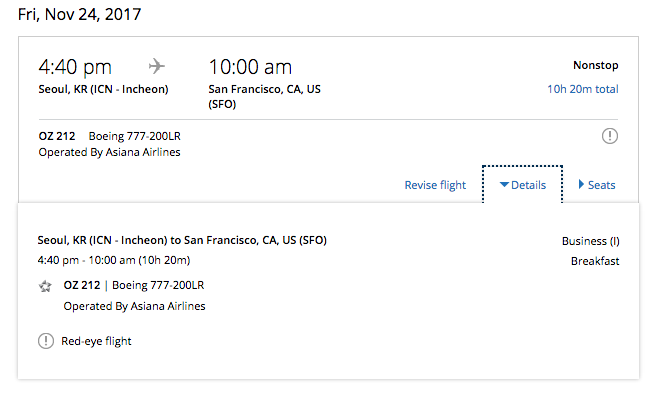Click the 10:00 am arrival time
This screenshot has height=408, width=652.
250,67
